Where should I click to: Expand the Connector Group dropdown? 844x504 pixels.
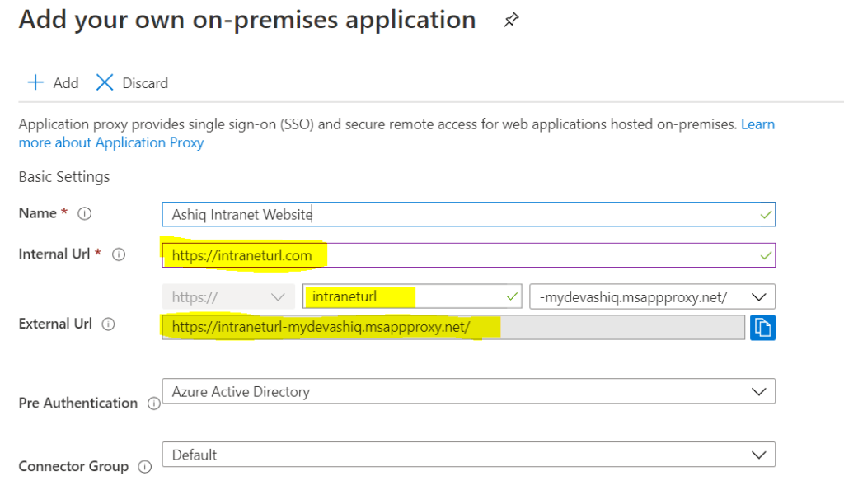pos(468,455)
